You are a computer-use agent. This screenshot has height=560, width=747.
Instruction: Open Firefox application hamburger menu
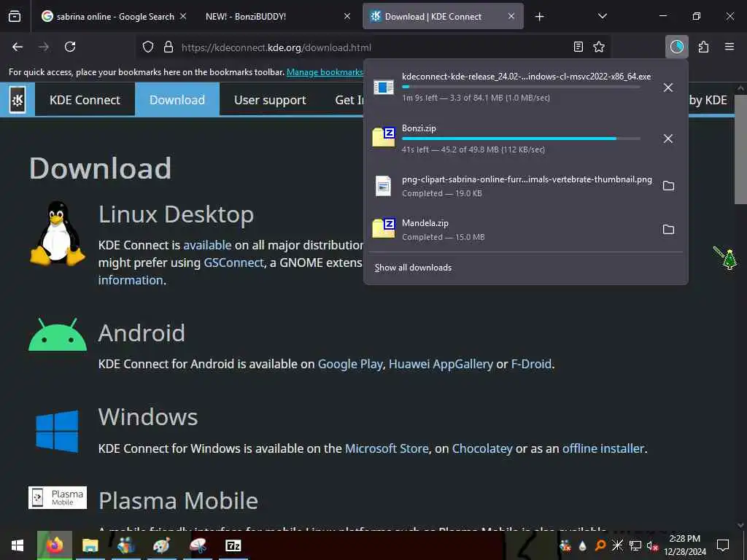[729, 47]
